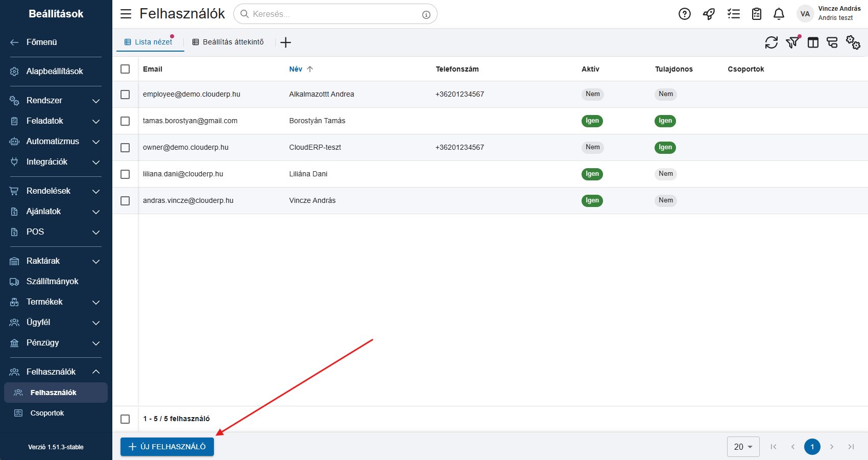Go back to Főmenü
The image size is (868, 460).
tap(41, 42)
